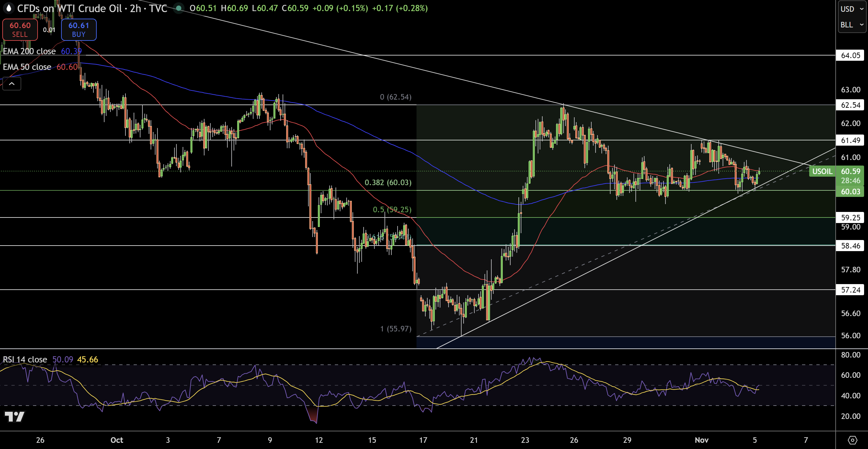Click the 0.382 (60.03) Fibonacci level label
The height and width of the screenshot is (449, 868).
[388, 183]
